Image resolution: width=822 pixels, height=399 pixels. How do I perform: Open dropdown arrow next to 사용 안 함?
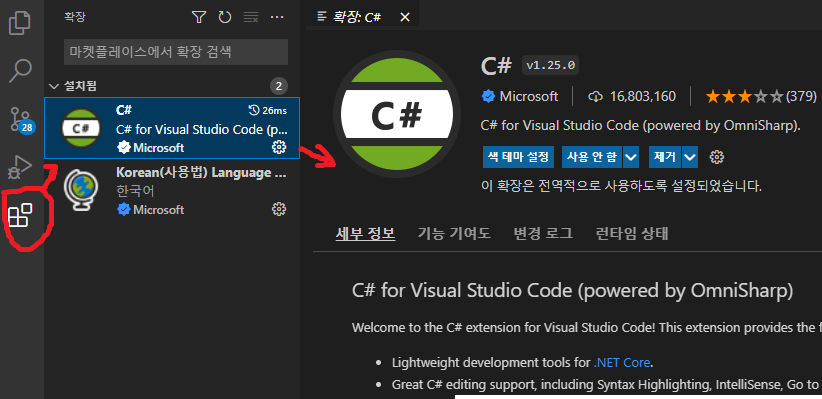pos(631,157)
